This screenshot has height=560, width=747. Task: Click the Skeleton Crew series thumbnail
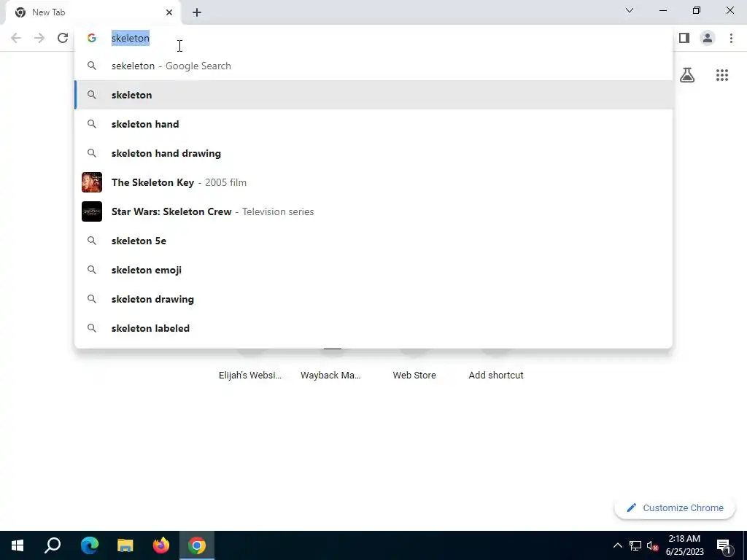tap(91, 211)
